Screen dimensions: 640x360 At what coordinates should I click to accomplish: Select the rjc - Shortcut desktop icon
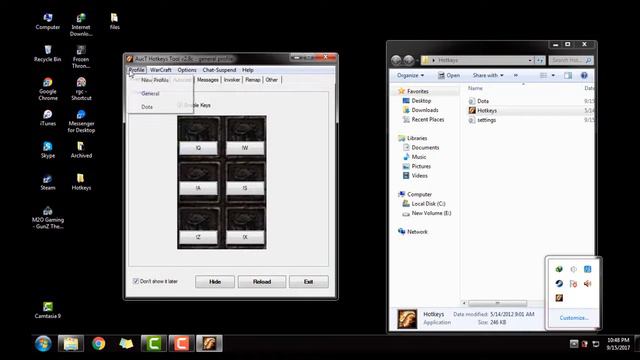(81, 89)
